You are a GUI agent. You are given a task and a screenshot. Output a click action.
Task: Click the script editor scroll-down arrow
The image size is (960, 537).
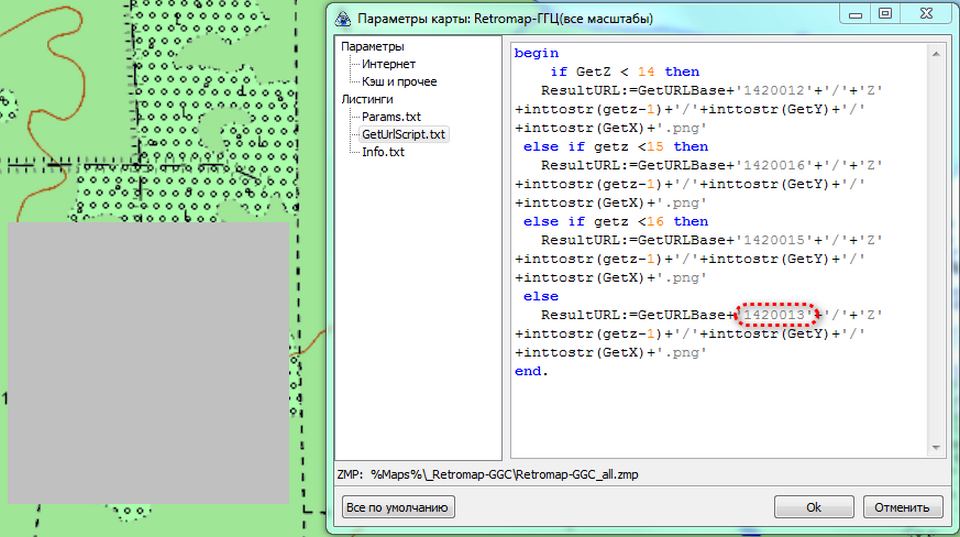click(x=937, y=449)
